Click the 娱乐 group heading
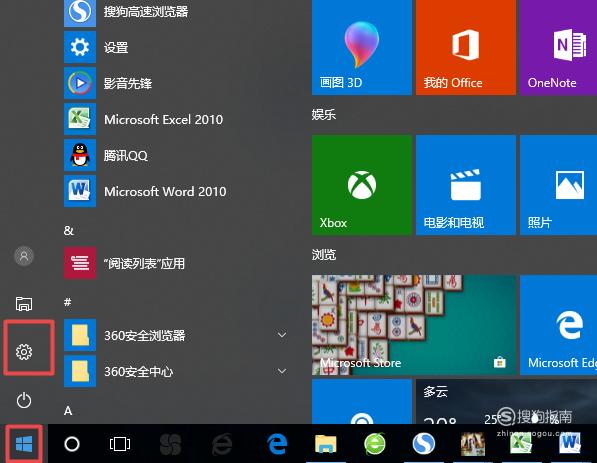Viewport: 597px width, 463px height. click(x=324, y=114)
